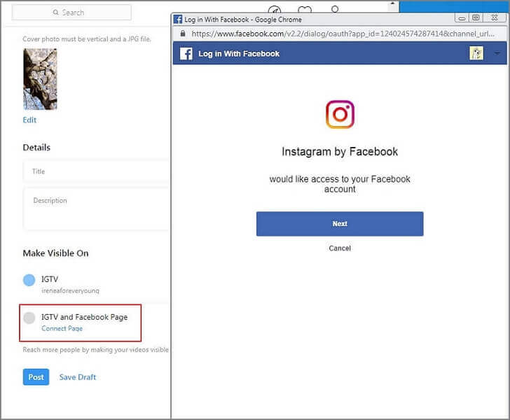510x420 pixels.
Task: Click the Instagram logo icon in dialog
Action: click(x=340, y=114)
